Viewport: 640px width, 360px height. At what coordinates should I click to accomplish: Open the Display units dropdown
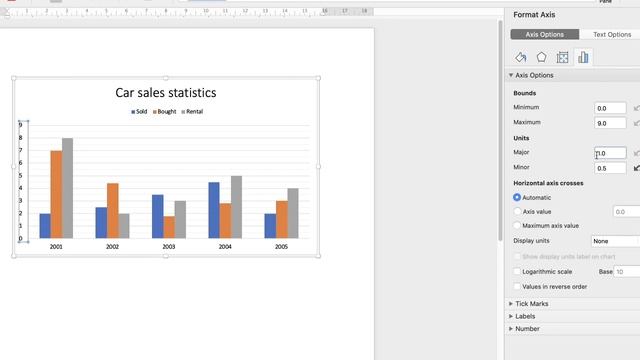click(616, 241)
